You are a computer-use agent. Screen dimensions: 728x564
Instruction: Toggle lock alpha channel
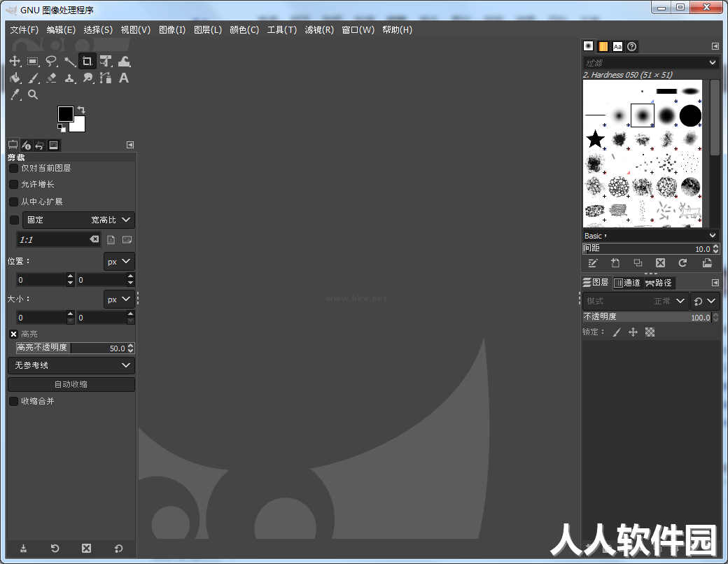pyautogui.click(x=650, y=332)
